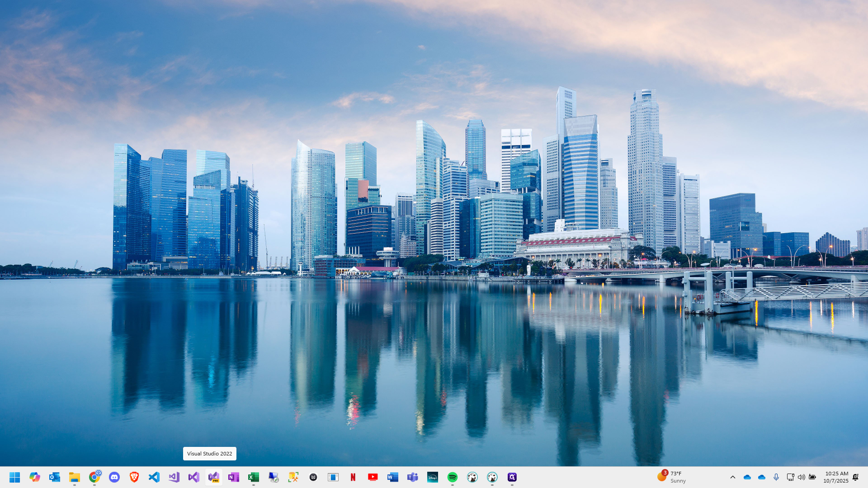Open Microsoft Excel taskbar icon
This screenshot has width=868, height=488.
coord(254,477)
